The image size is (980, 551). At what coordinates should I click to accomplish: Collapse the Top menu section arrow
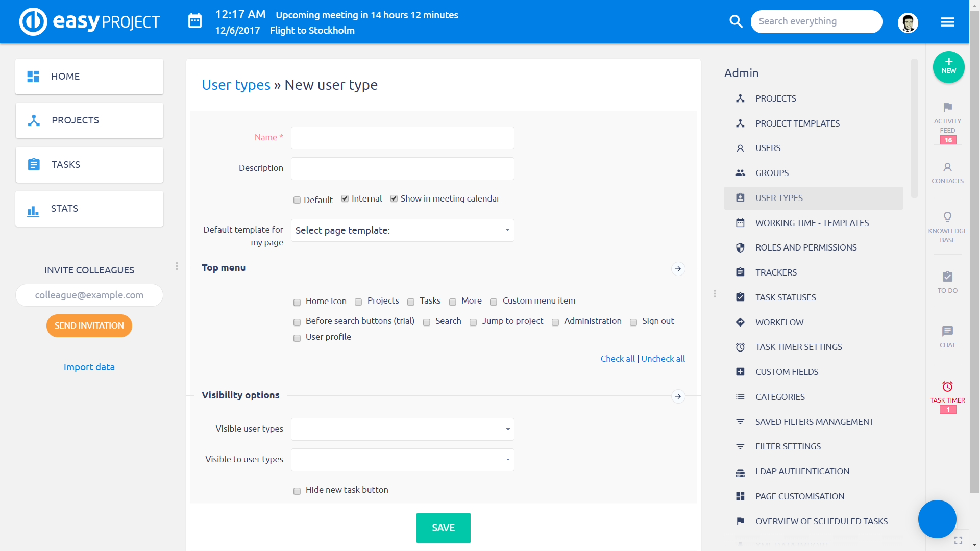[x=678, y=269]
